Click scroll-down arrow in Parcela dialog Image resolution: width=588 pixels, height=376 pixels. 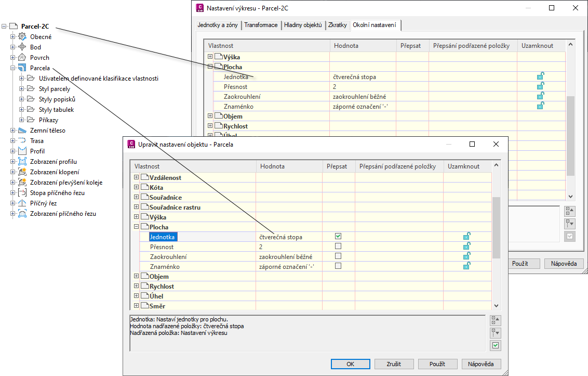pyautogui.click(x=496, y=306)
